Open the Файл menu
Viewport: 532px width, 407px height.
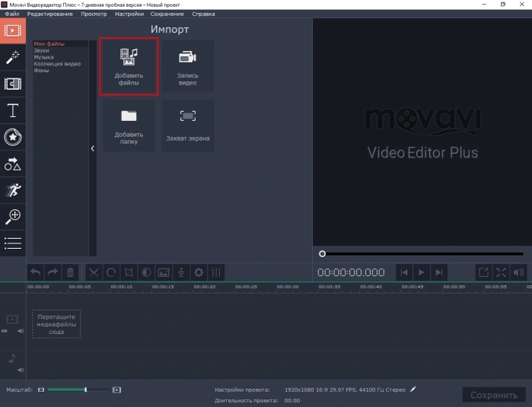coord(12,14)
